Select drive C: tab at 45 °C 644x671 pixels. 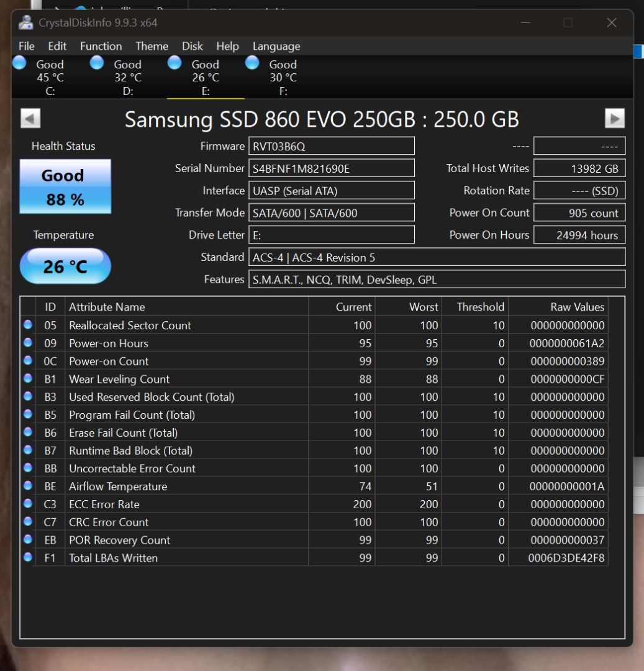pos(50,78)
